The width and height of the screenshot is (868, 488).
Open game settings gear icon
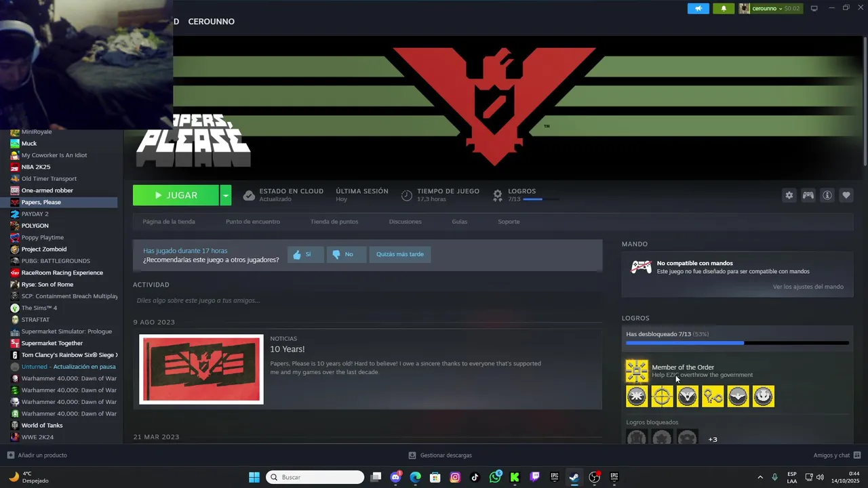(789, 195)
